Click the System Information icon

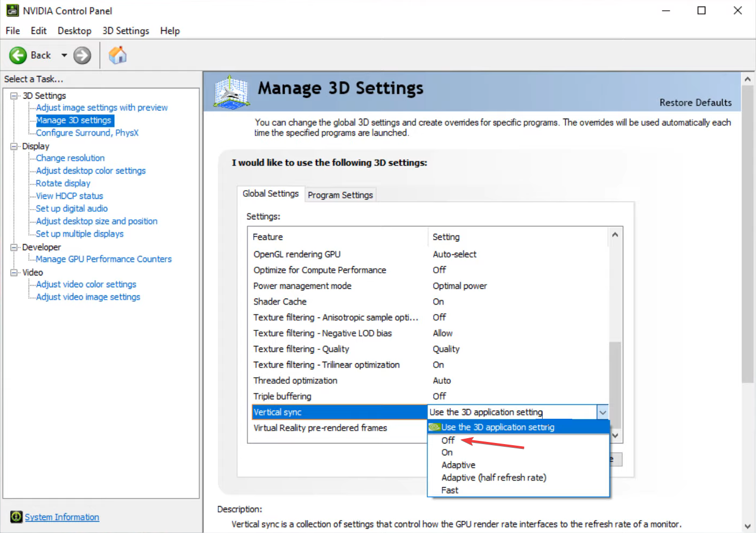[16, 517]
